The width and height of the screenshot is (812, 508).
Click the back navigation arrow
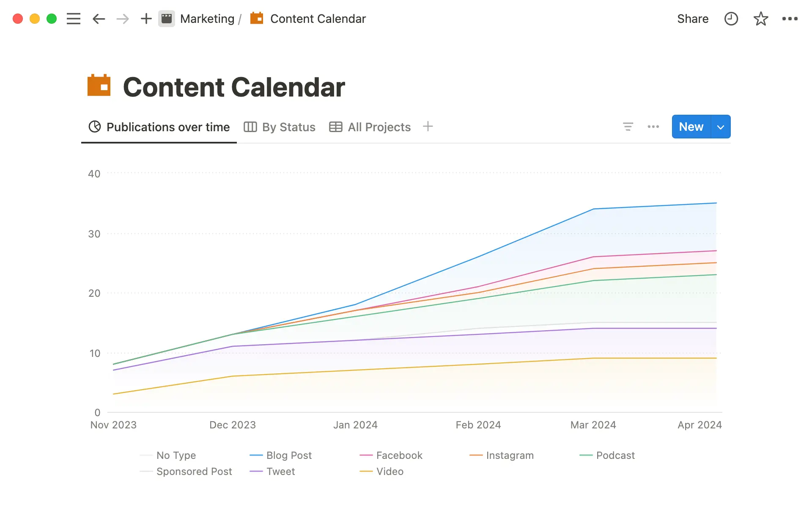tap(99, 19)
